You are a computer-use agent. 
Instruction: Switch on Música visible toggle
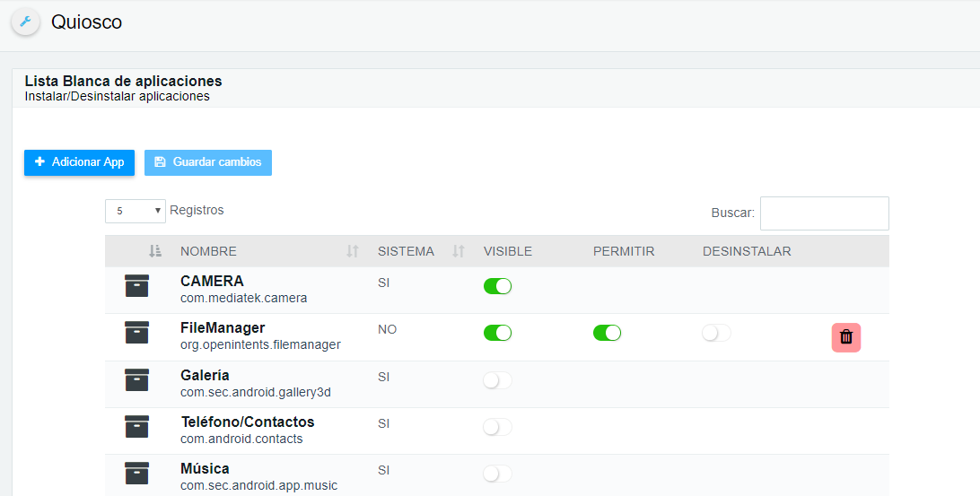click(497, 474)
